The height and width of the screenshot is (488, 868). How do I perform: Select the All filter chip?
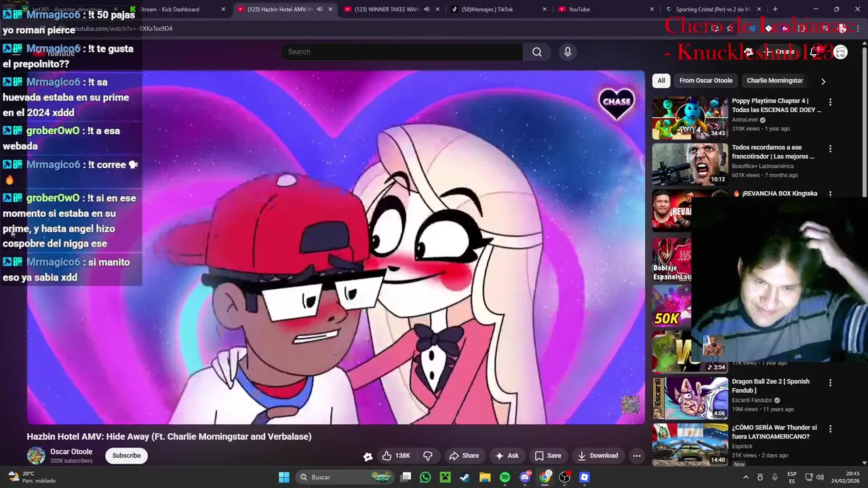[x=661, y=81]
